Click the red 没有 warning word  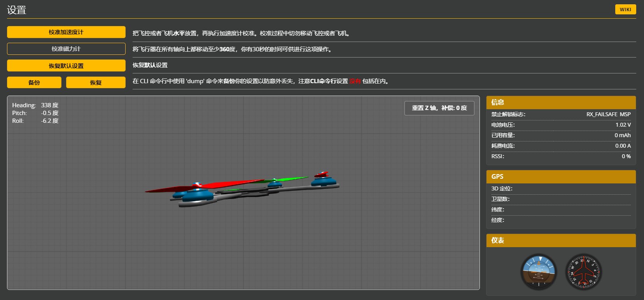[x=355, y=81]
